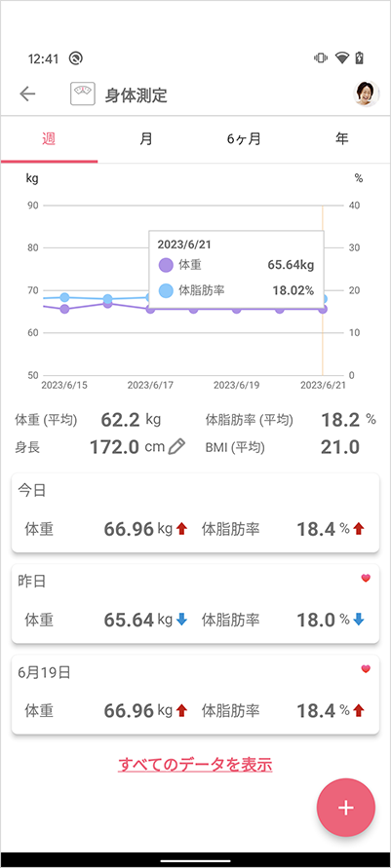Tap the heart icon on 6月19日 card

[x=366, y=668]
